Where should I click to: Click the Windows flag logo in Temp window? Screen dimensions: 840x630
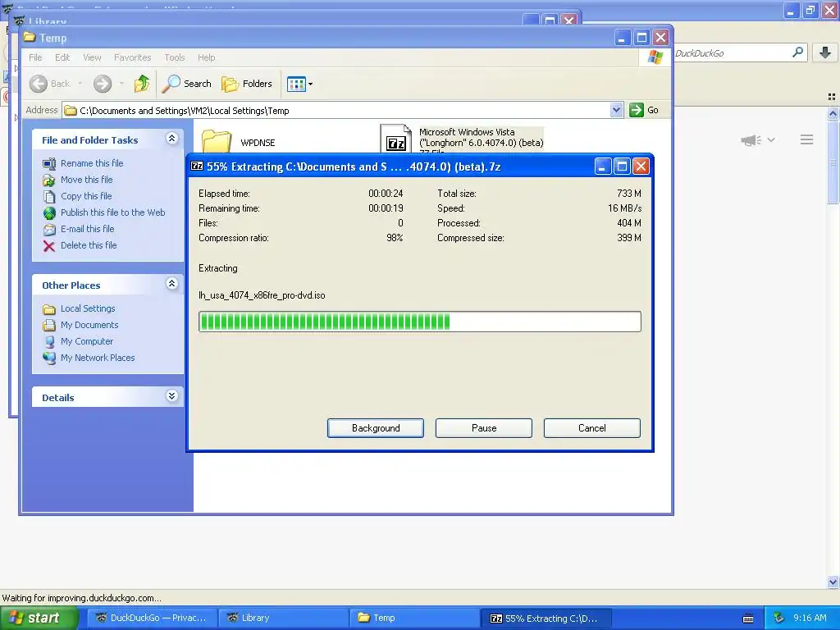click(x=655, y=57)
